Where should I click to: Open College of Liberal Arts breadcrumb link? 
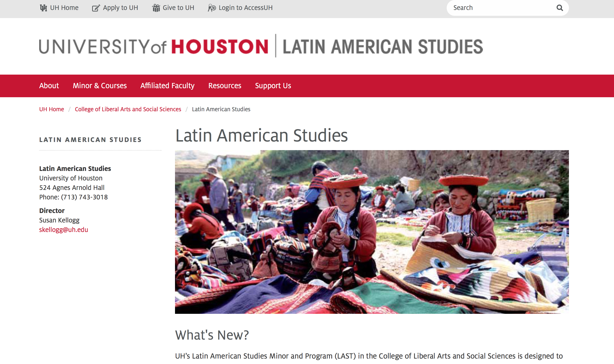pos(128,109)
